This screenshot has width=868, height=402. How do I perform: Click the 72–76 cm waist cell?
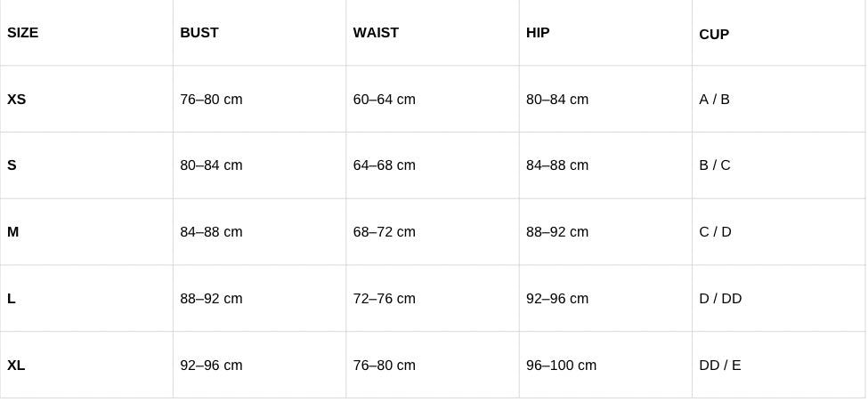tap(385, 299)
